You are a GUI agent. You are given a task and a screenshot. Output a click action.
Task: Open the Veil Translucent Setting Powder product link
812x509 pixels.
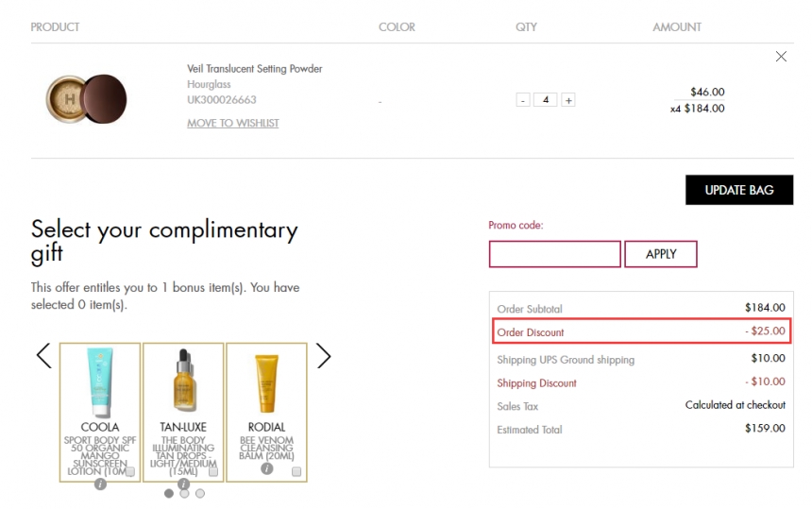(254, 69)
